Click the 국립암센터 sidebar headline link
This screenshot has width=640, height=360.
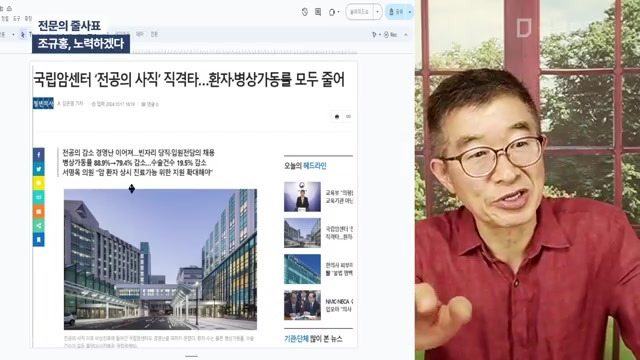[x=339, y=233]
